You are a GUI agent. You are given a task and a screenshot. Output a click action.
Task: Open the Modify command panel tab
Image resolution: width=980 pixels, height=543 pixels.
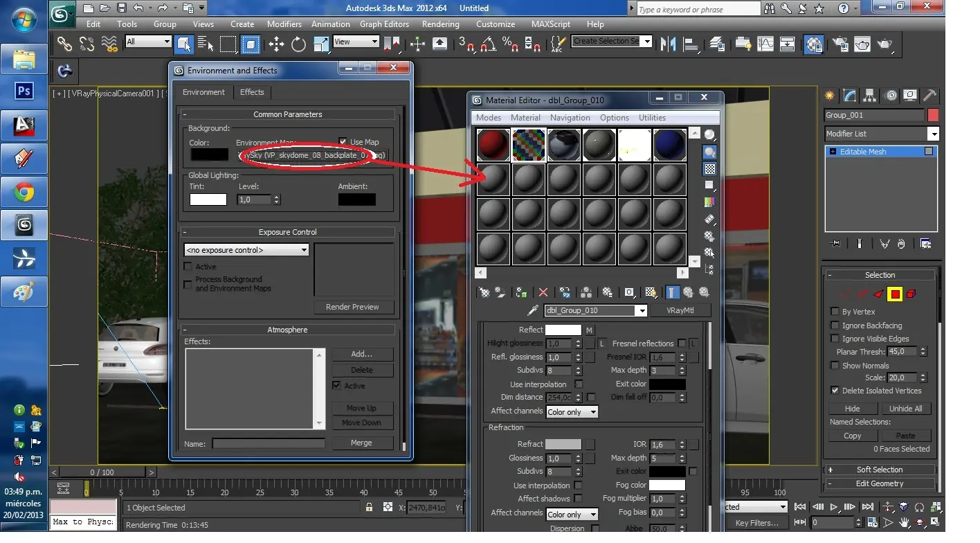(850, 96)
